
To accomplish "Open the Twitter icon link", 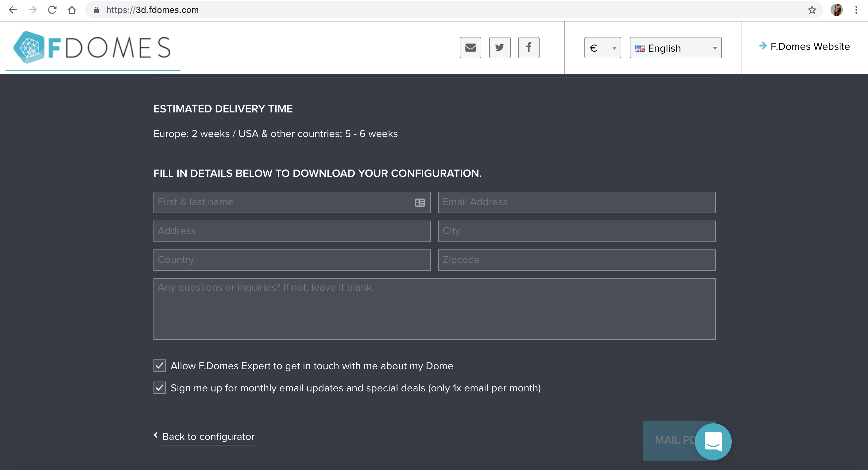I will pos(500,48).
